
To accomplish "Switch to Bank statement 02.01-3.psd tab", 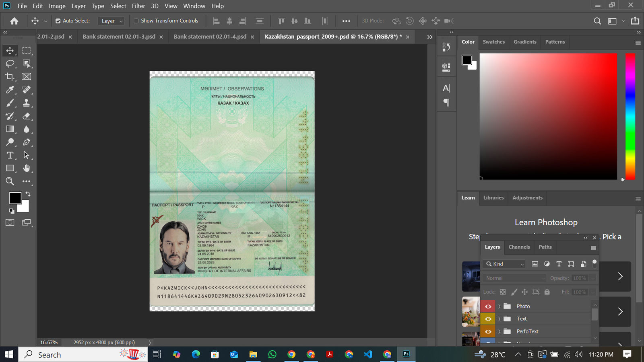I will (x=119, y=37).
